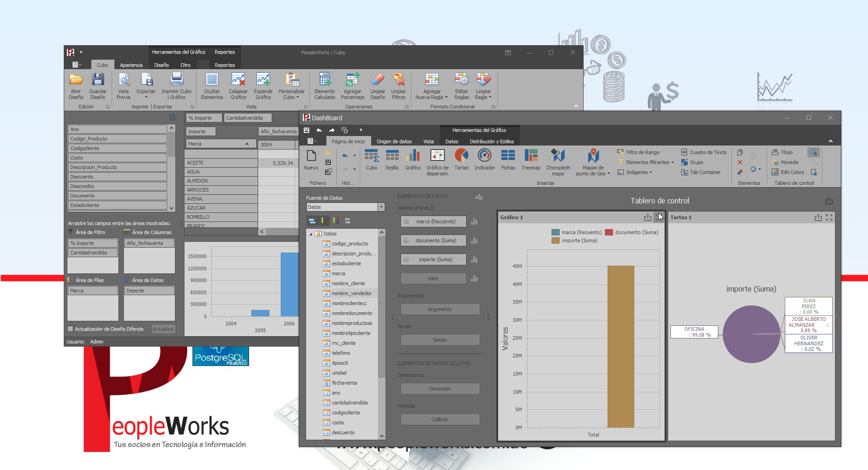
Task: Click Nuevo in the DashBoard ribbon
Action: pyautogui.click(x=311, y=160)
